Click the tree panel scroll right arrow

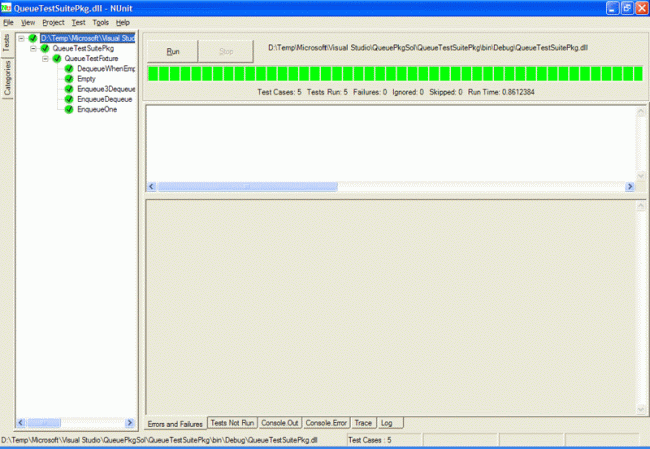pos(130,423)
